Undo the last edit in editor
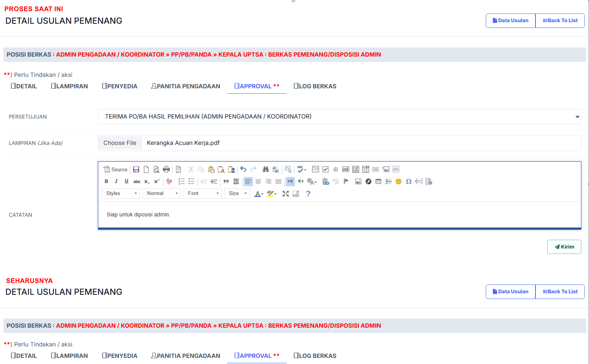 tap(243, 169)
